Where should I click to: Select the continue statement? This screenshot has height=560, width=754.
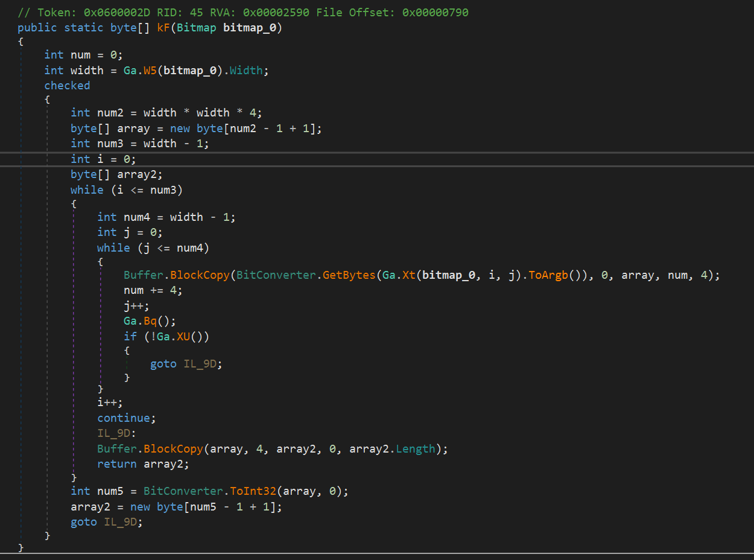(x=126, y=418)
